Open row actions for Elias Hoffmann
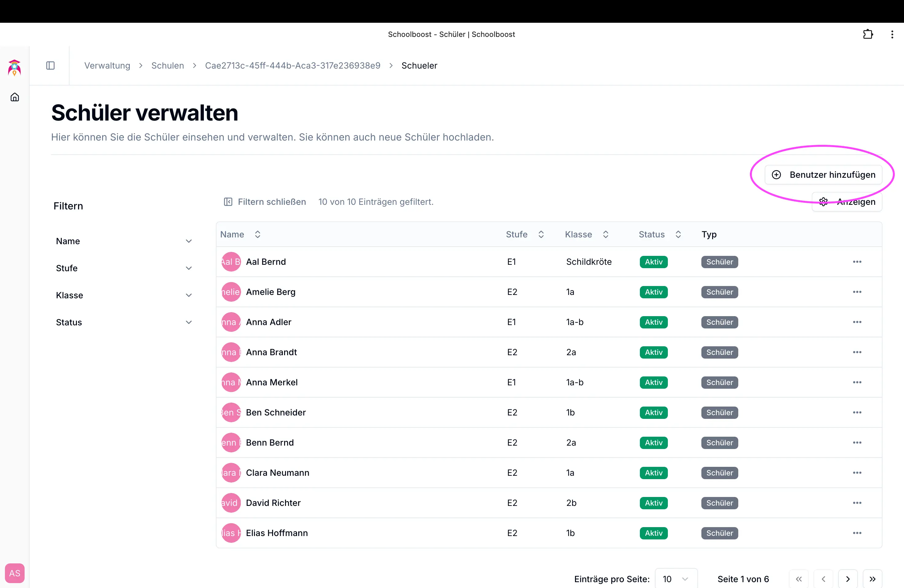 pos(857,533)
